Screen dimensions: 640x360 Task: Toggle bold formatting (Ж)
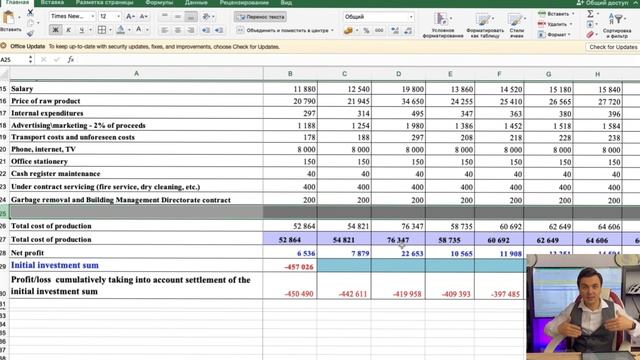tap(56, 30)
